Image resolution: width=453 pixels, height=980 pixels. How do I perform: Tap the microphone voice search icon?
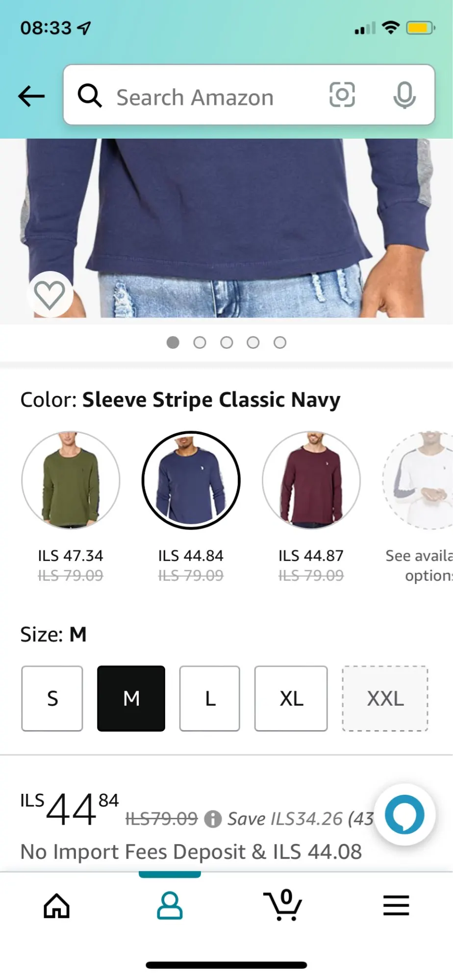pos(404,96)
